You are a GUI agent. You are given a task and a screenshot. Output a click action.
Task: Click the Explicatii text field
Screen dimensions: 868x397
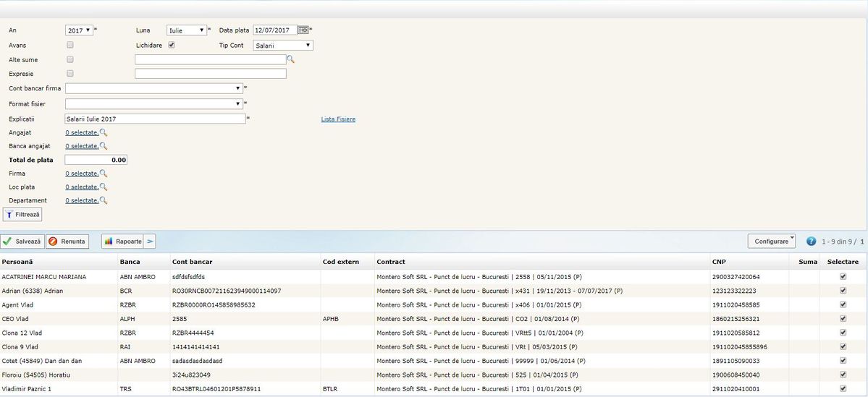(154, 119)
